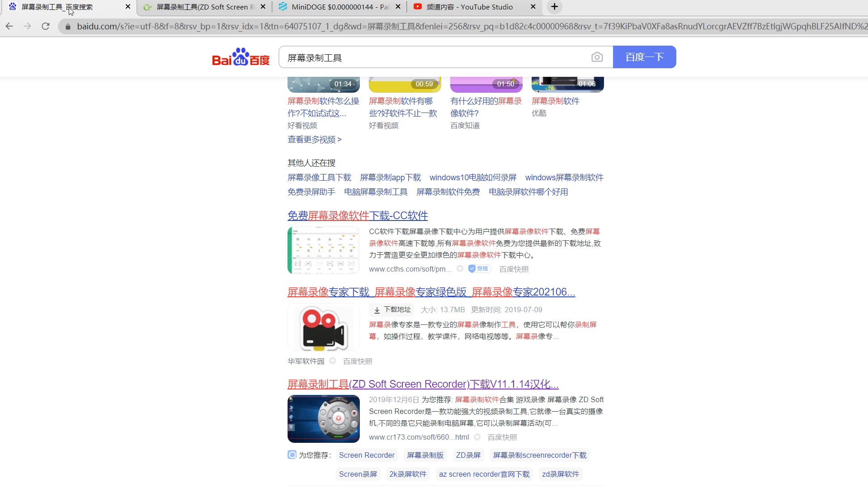Screen dimensions: 868x488
Task: Open video link 屏幕录制软件怎么操作
Action: tap(323, 107)
